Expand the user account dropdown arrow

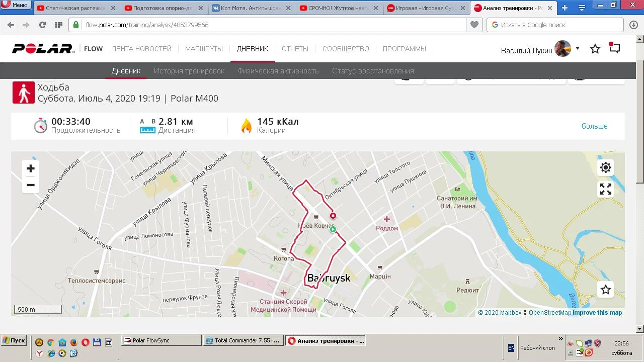[x=578, y=48]
